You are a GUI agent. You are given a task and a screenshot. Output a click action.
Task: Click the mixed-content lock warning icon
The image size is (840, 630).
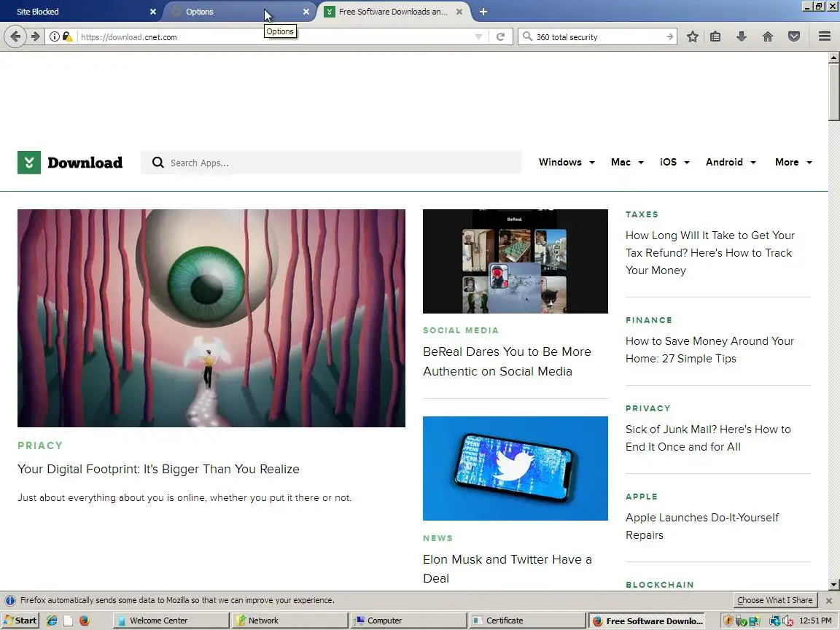pos(68,36)
